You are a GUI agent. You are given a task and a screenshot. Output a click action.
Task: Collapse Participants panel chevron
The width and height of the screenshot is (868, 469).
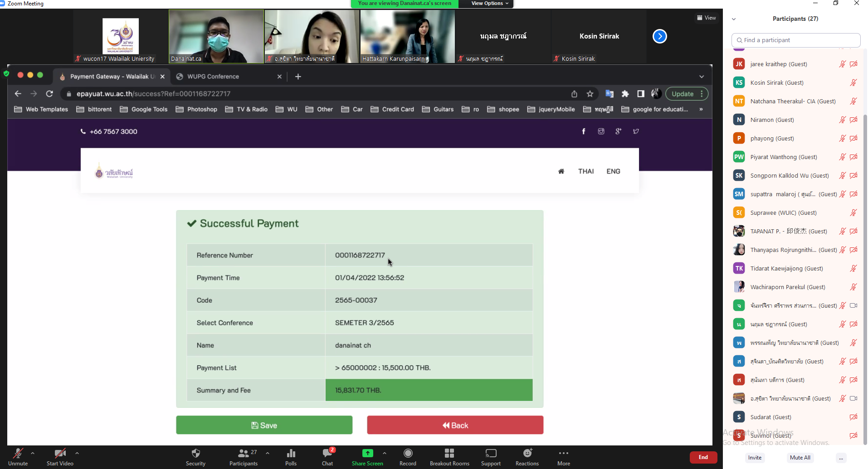point(734,19)
